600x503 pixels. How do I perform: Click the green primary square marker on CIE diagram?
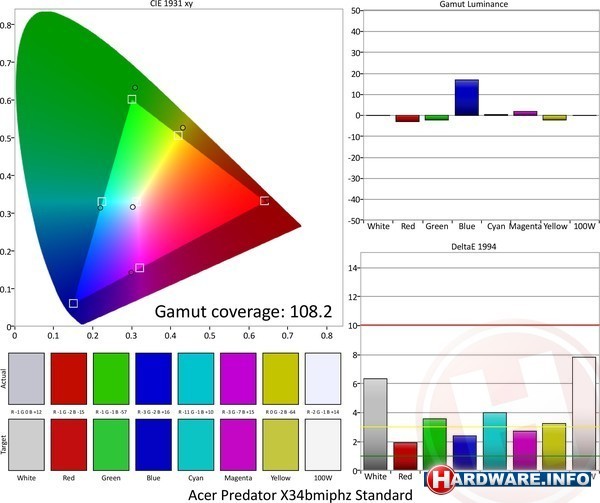pyautogui.click(x=132, y=99)
